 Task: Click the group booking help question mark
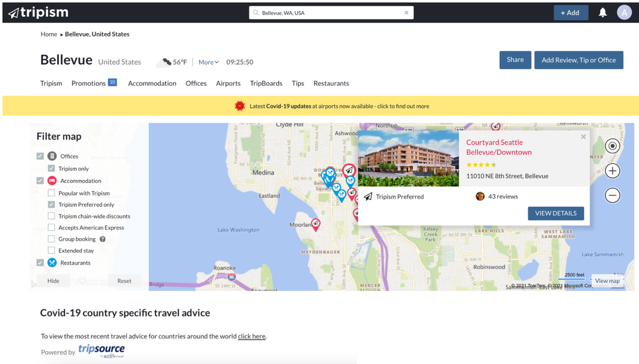point(102,239)
